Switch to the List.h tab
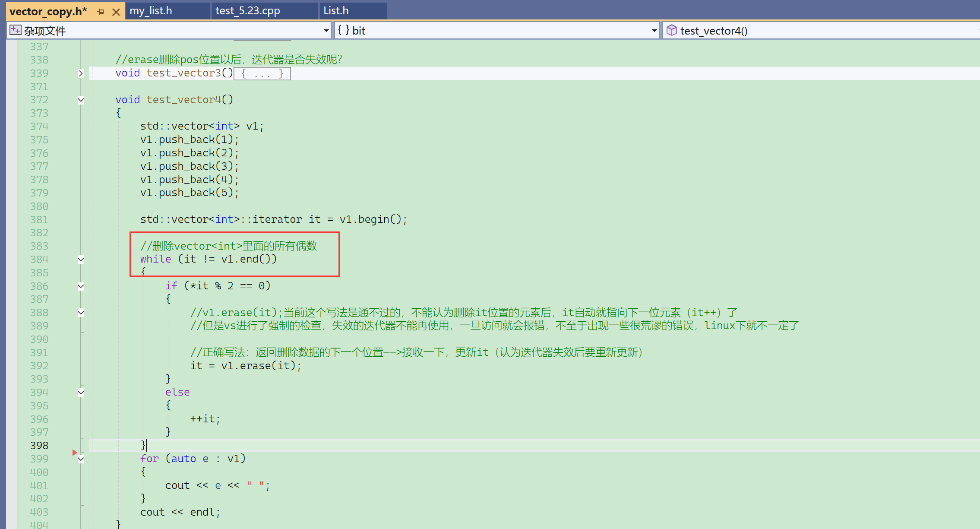 [x=336, y=11]
